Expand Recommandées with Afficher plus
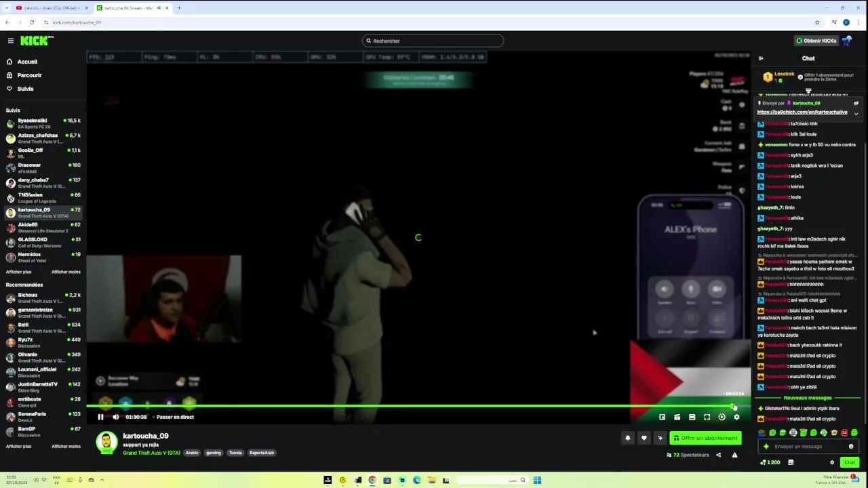 click(18, 446)
